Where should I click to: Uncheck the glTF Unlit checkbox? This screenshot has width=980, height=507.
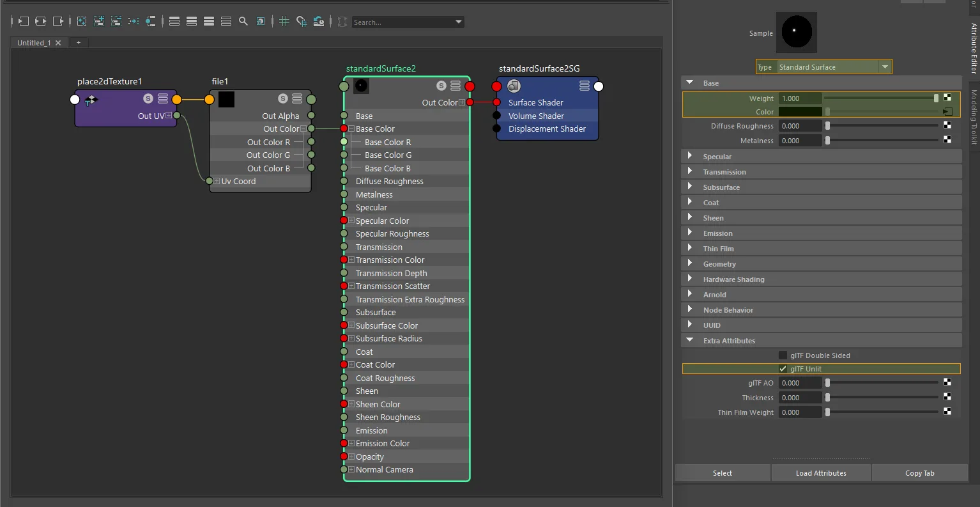783,369
